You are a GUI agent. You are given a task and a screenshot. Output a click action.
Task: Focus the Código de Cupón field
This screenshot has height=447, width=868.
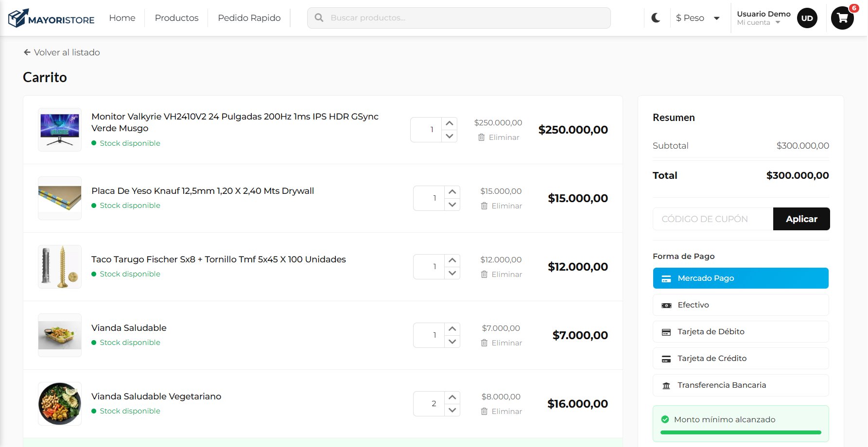point(713,219)
